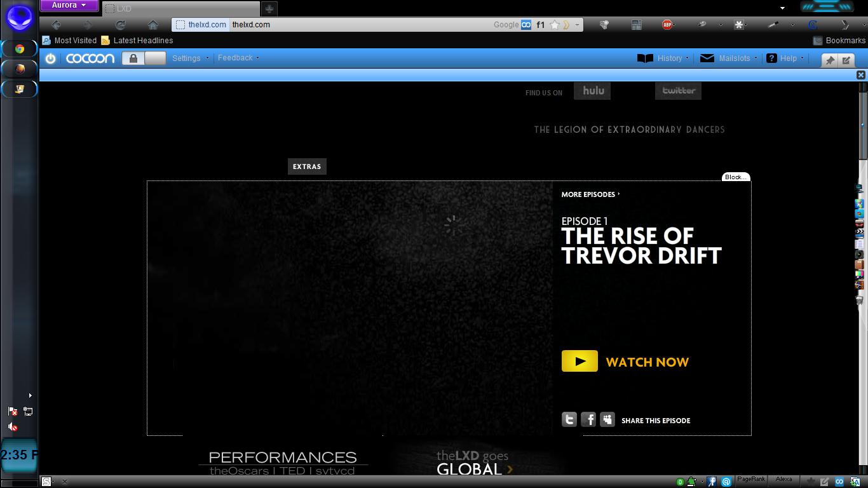Click the S icon at status bar left
This screenshot has width=868, height=488.
46,482
